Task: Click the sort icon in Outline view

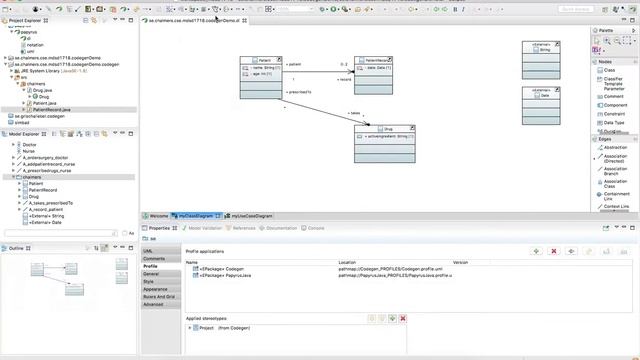Action: tap(96, 248)
